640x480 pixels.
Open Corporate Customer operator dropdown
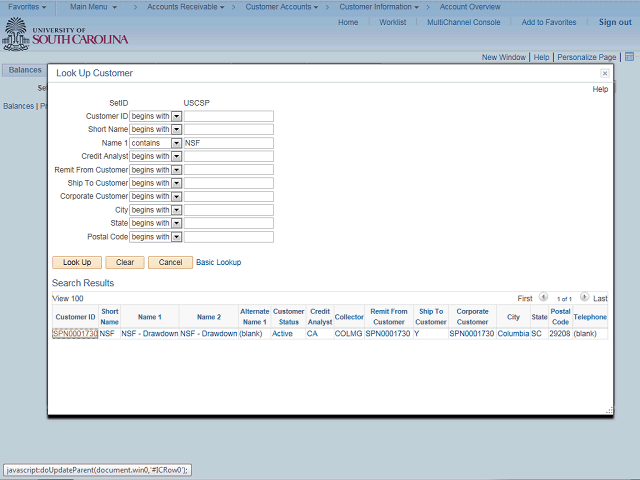click(176, 196)
